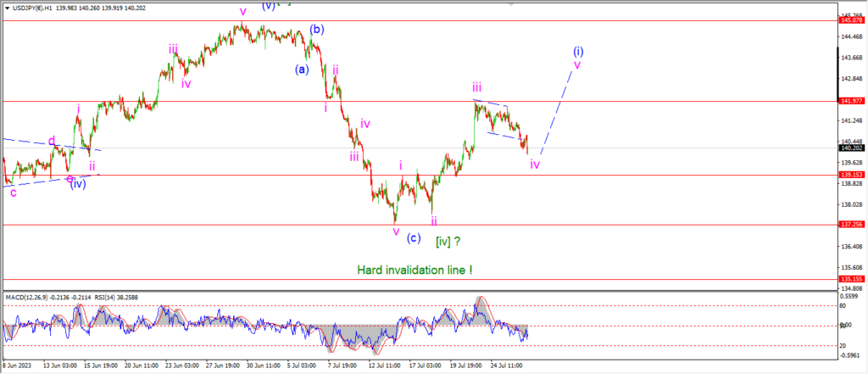Select the blue dashed projection line
Viewport: 868px width, 374px height.
click(556, 106)
